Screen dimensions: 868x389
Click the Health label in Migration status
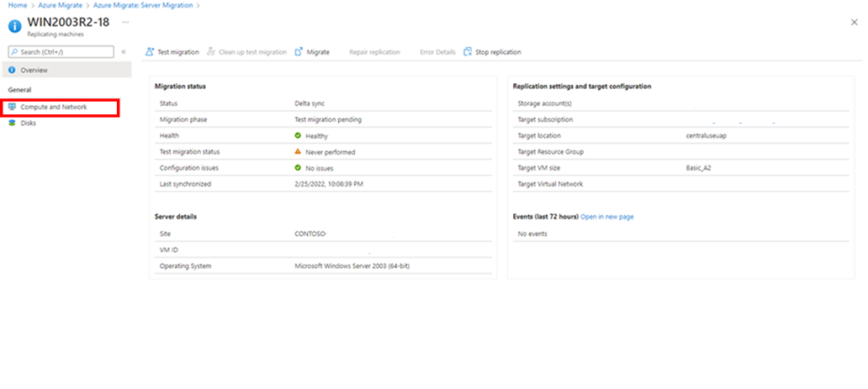point(169,135)
